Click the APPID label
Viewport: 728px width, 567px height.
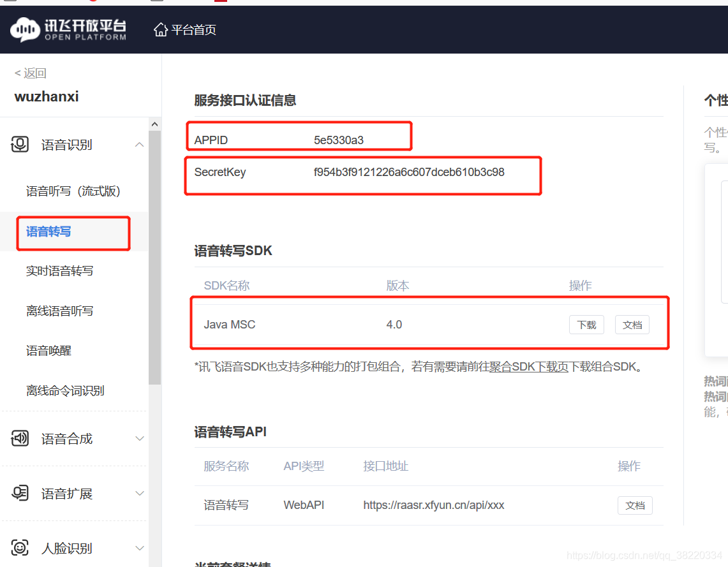tap(211, 140)
